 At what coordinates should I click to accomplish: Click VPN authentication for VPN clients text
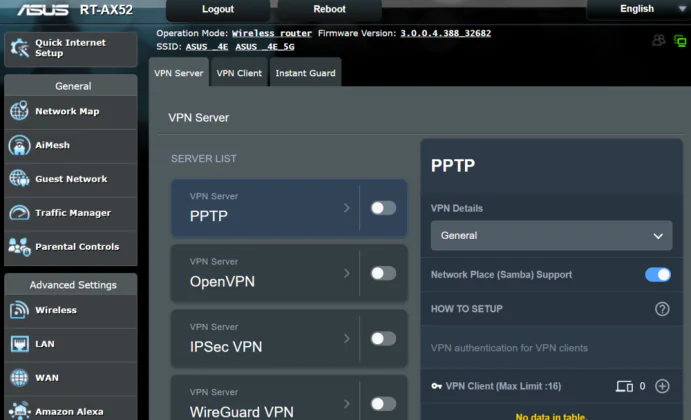(509, 348)
